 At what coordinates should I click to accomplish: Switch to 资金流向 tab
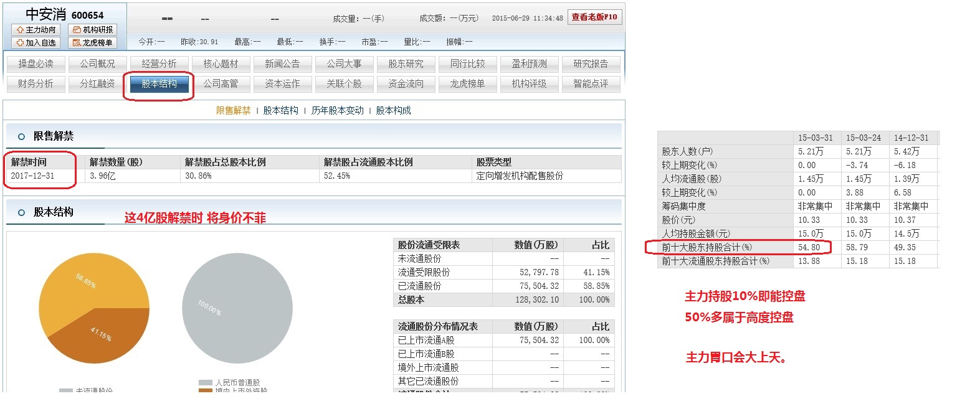point(406,83)
